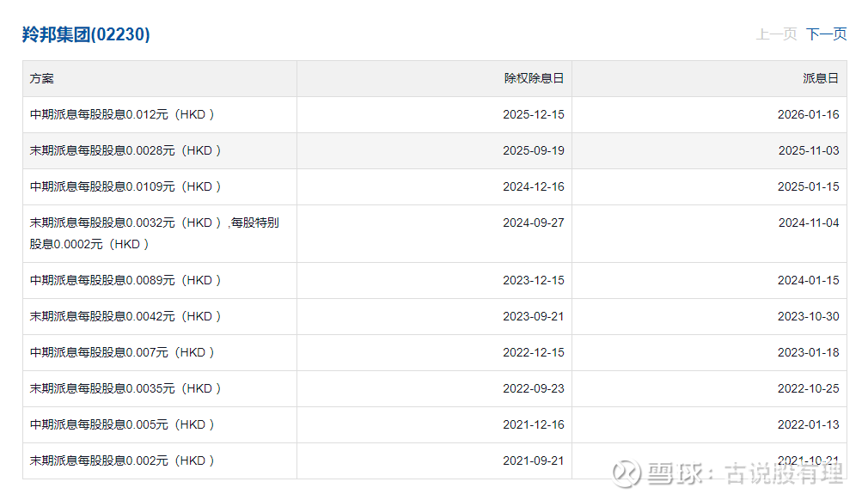Click ex-dividend date 2025-12-15
Screen dimensions: 868x500
[534, 114]
